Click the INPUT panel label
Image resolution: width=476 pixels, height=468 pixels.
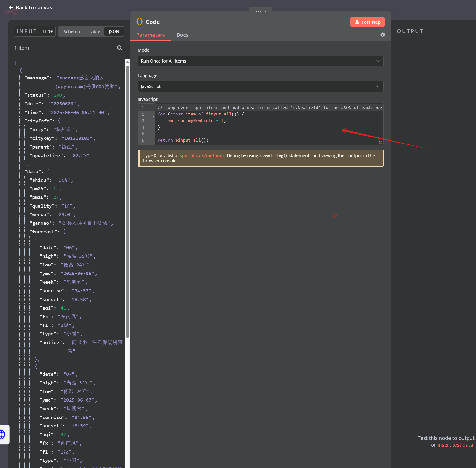coord(27,31)
